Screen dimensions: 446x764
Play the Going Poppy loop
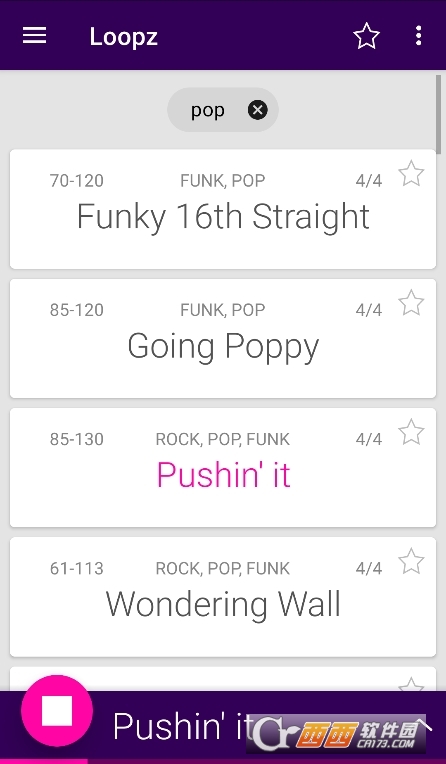223,338
